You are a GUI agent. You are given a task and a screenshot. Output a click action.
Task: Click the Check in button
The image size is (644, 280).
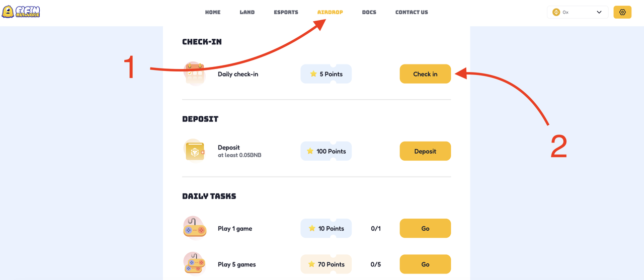tap(425, 74)
